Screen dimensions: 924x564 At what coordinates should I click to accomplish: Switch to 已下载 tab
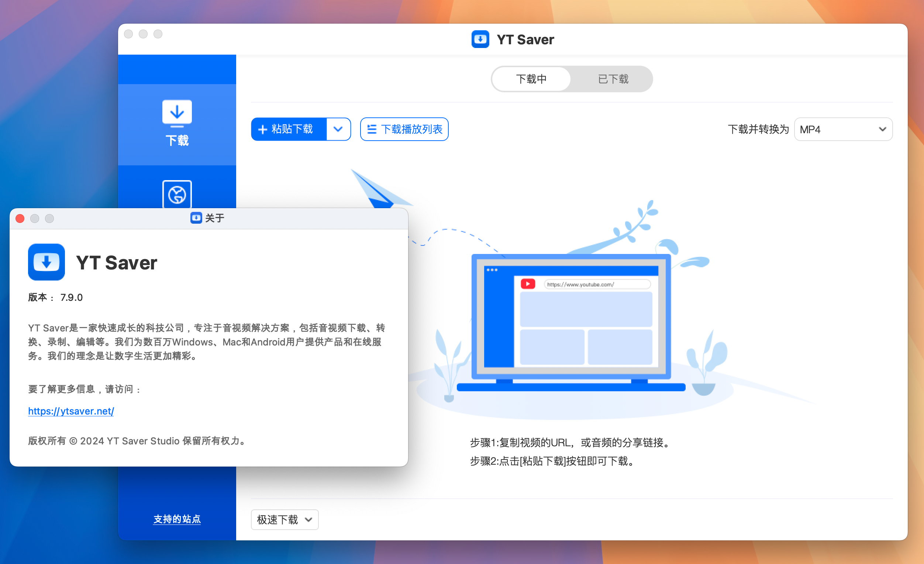(x=612, y=79)
